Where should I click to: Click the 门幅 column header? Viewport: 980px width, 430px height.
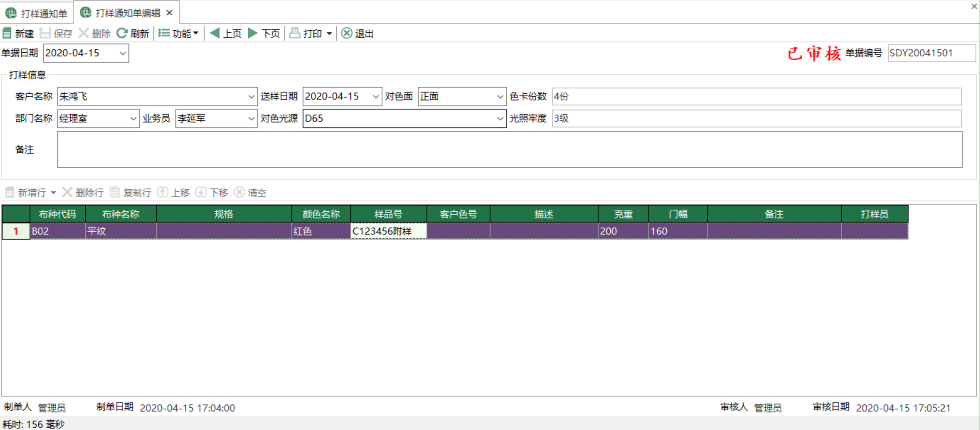point(678,214)
